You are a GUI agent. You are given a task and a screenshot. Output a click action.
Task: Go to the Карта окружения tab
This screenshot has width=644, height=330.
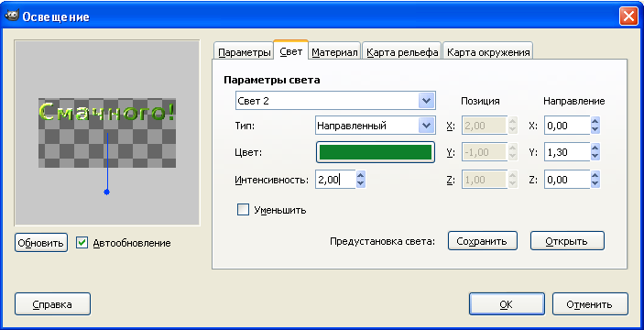[488, 52]
